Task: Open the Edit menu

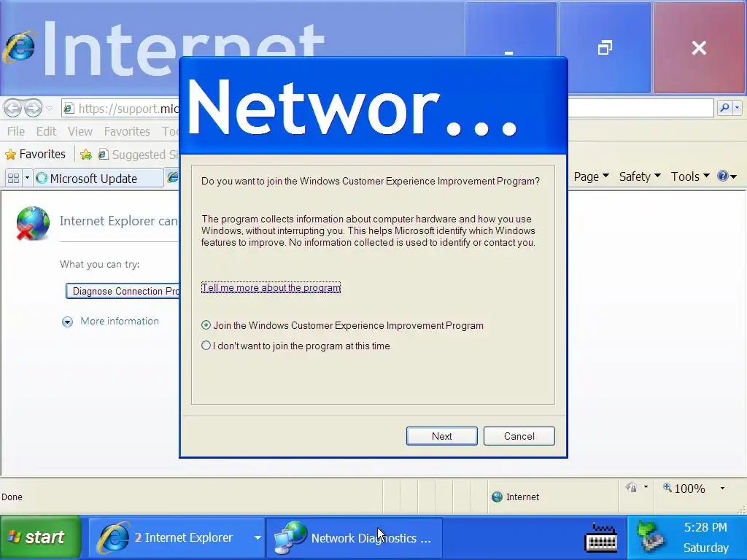Action: (x=46, y=131)
